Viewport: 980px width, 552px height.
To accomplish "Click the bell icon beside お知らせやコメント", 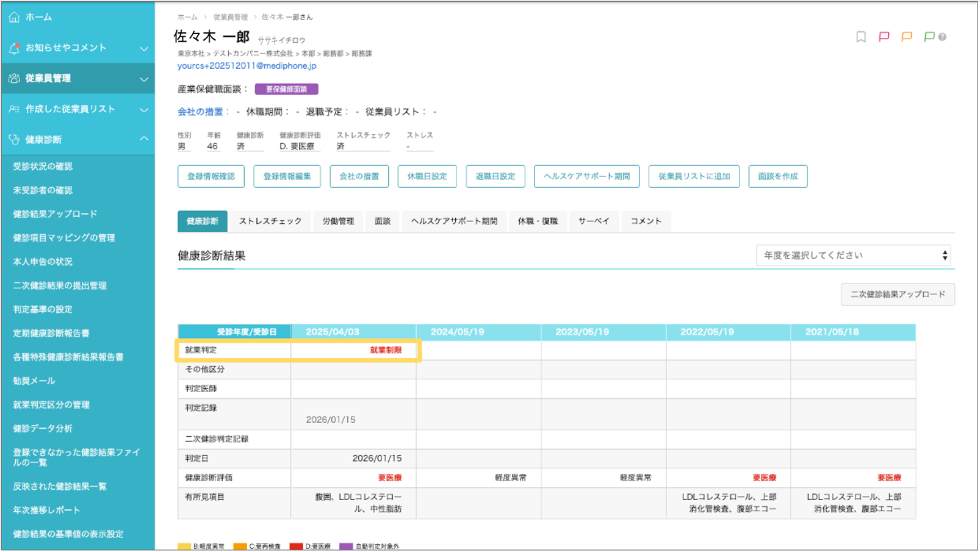I will [14, 48].
